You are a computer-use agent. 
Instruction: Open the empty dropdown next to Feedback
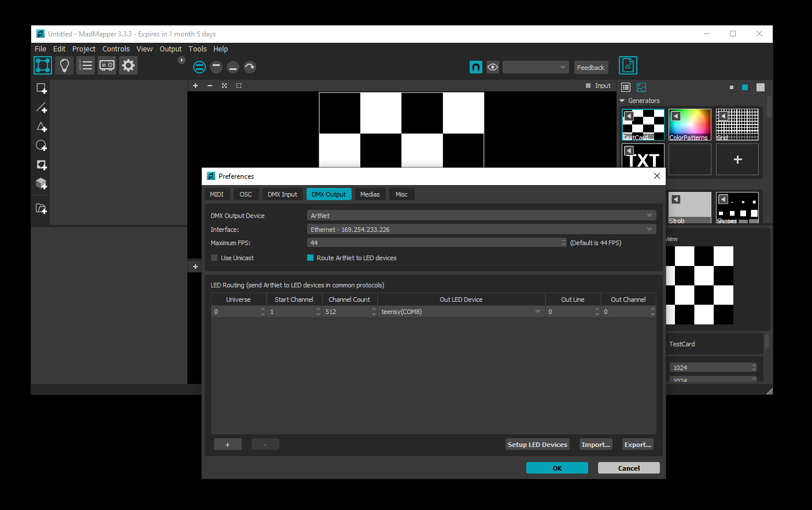point(536,67)
